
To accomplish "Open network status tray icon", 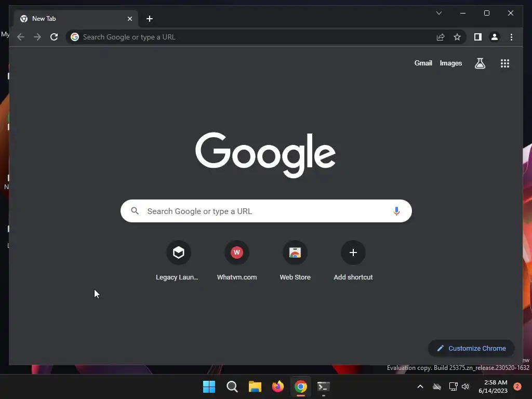I will 453,387.
